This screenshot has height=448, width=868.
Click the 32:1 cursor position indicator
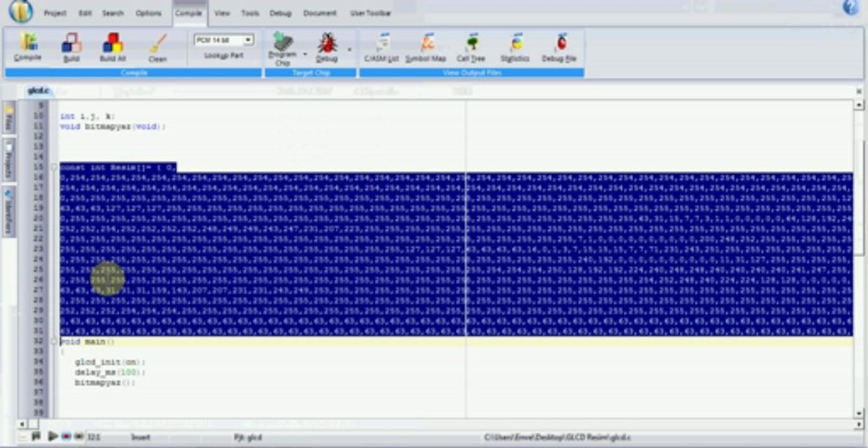tap(94, 437)
